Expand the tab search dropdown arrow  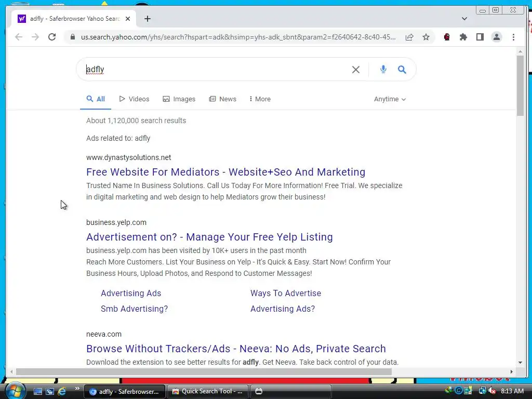tap(464, 19)
